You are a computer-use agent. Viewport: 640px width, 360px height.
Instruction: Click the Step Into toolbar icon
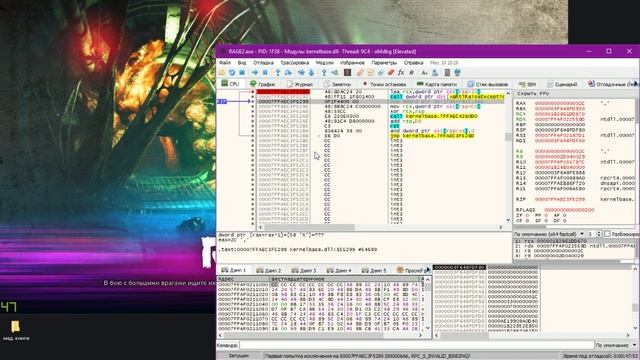coord(278,73)
